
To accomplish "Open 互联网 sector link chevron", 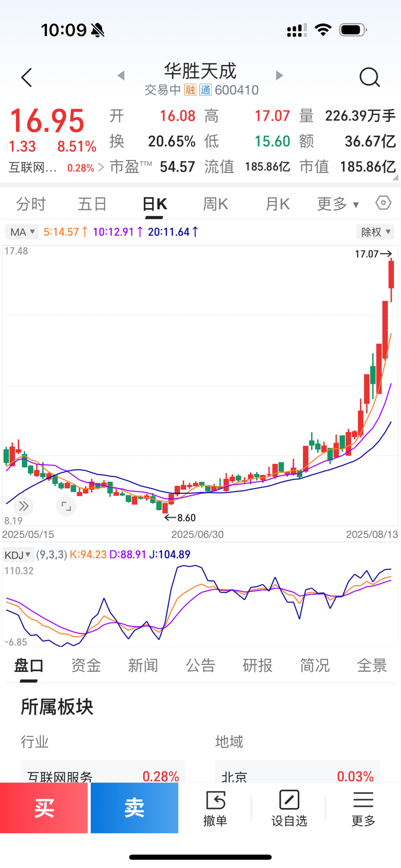I will click(x=101, y=167).
